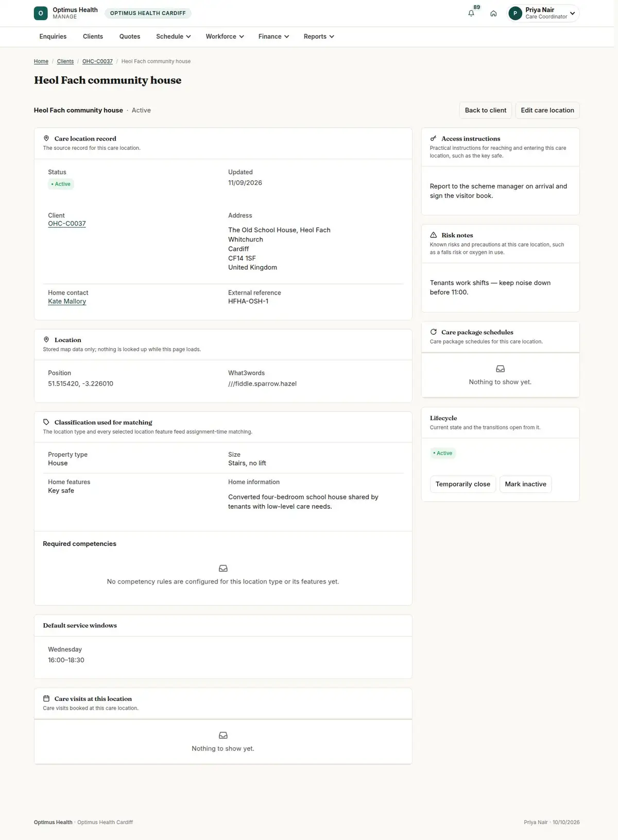Image resolution: width=618 pixels, height=840 pixels.
Task: Click the 16:00–18:30 service window
Action: [66, 660]
